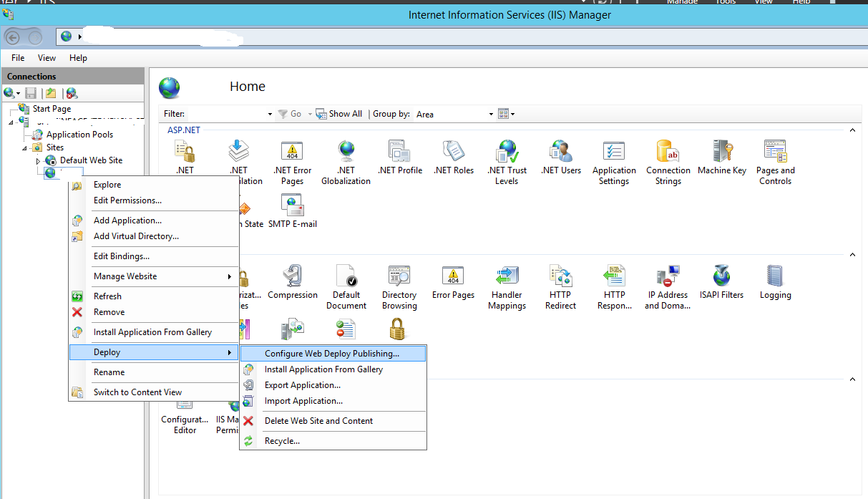Open the File menu
The width and height of the screenshot is (868, 499).
18,58
